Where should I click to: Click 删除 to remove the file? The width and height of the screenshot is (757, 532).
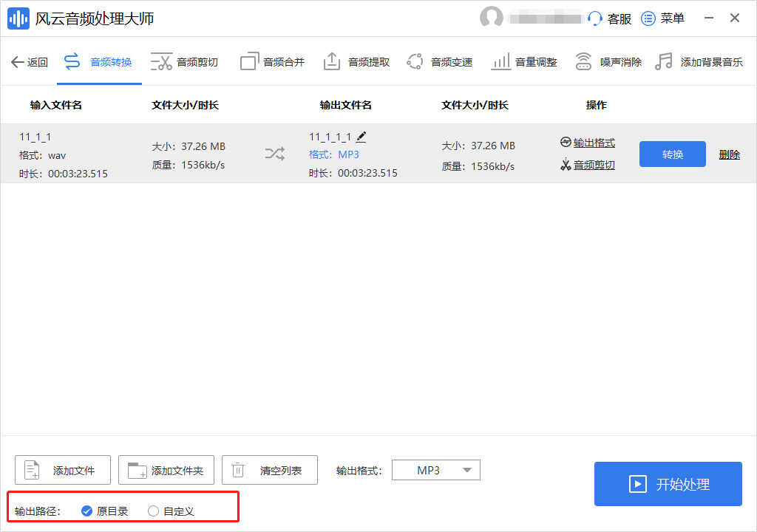pos(729,154)
